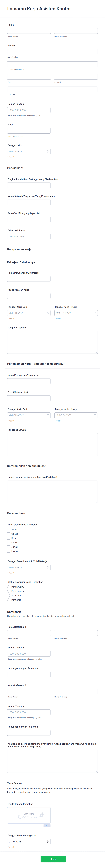
Task: Open calendar icon for second Tanggal Kerja Dari
Action: (x=48, y=415)
